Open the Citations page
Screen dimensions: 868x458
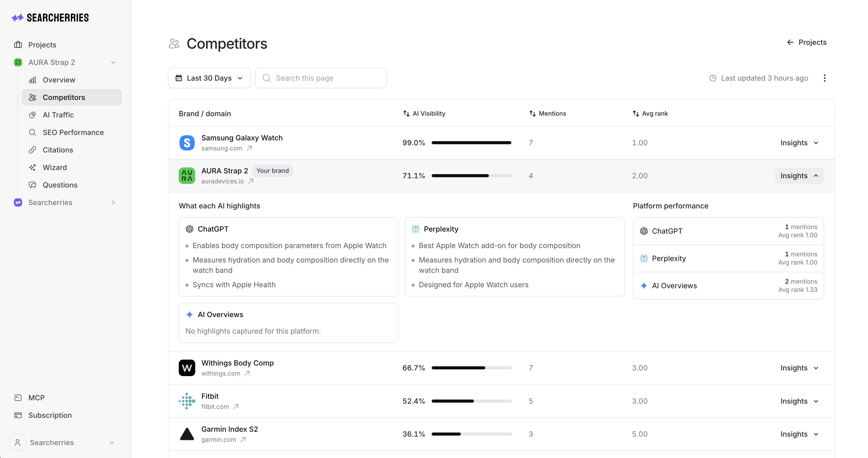pos(72,150)
